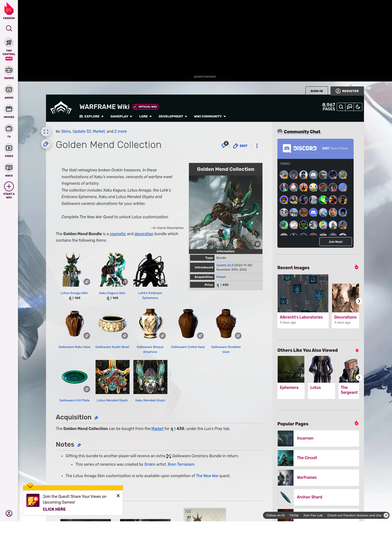Open the TV sidebar icon
The image size is (392, 545).
point(9,128)
